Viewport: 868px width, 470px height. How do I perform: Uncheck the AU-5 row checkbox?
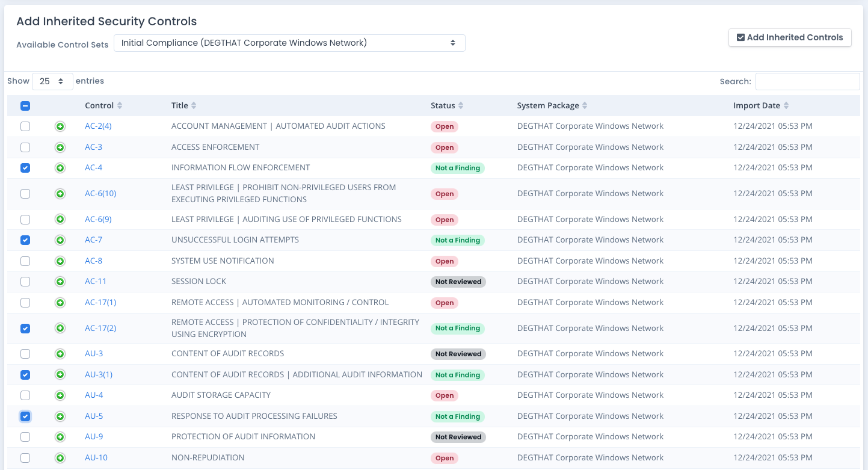[25, 416]
